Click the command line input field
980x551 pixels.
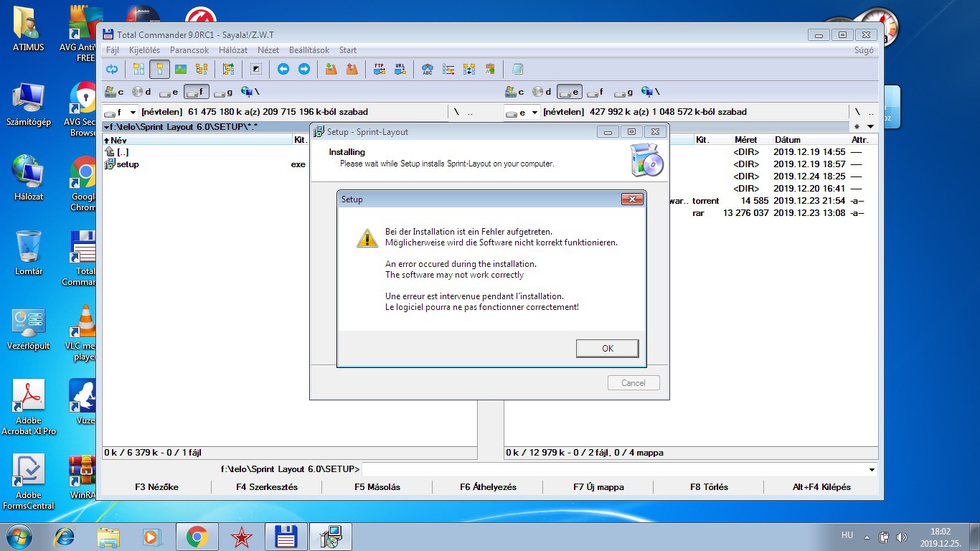coord(614,470)
